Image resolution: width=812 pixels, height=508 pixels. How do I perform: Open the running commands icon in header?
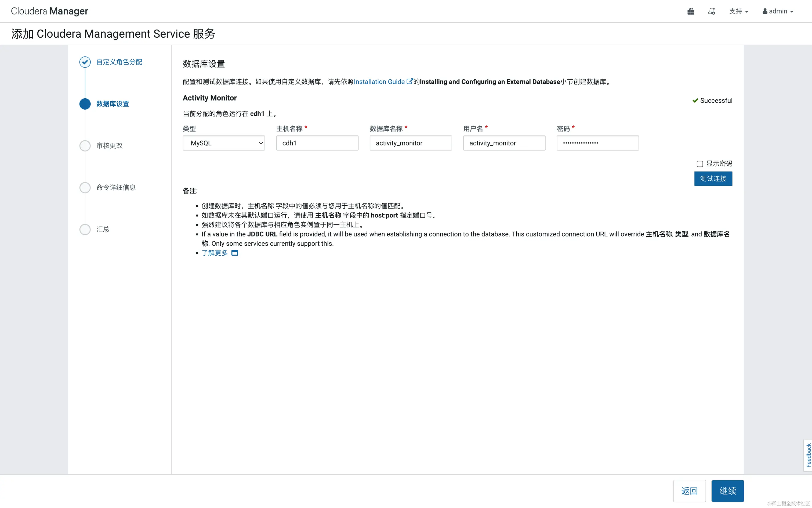[712, 11]
